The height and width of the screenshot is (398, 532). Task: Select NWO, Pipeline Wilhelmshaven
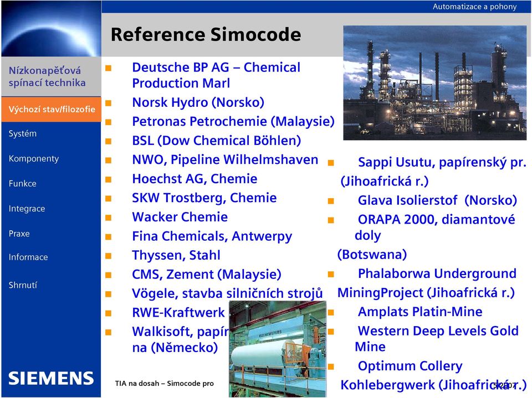tap(226, 159)
